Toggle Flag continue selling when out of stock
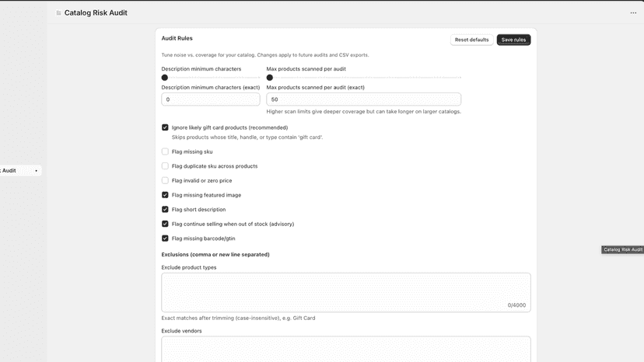 (165, 224)
